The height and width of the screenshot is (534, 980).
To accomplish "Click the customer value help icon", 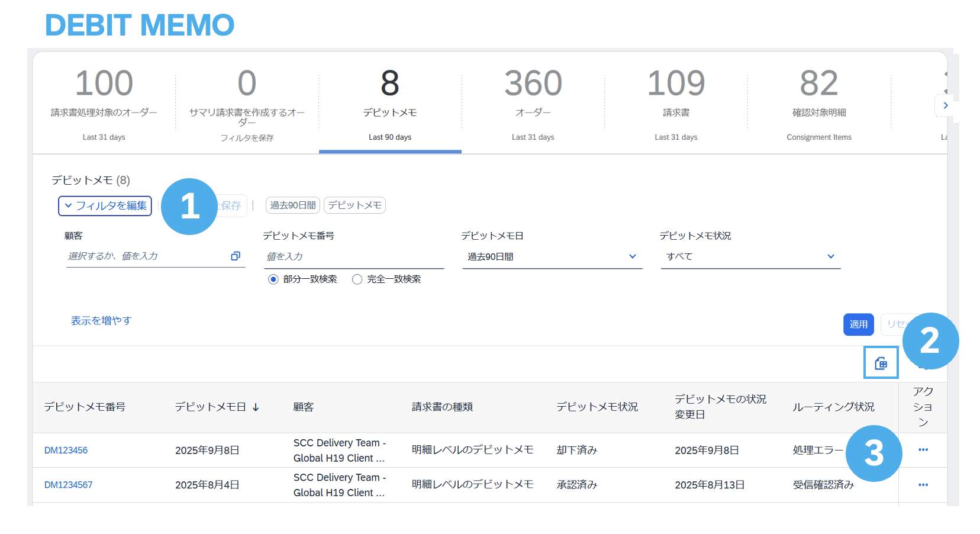I will click(x=236, y=256).
